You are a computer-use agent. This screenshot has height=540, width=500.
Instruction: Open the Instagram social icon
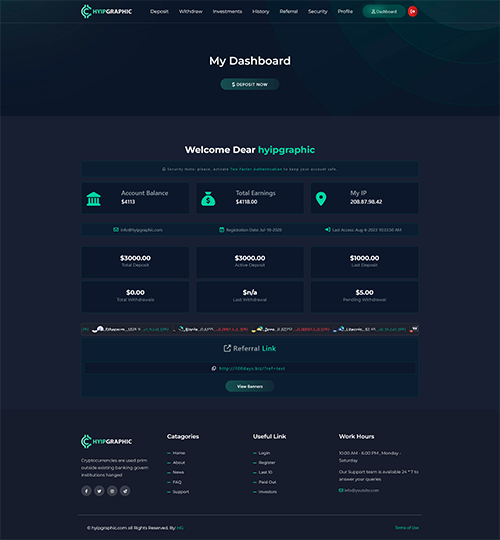click(x=112, y=491)
